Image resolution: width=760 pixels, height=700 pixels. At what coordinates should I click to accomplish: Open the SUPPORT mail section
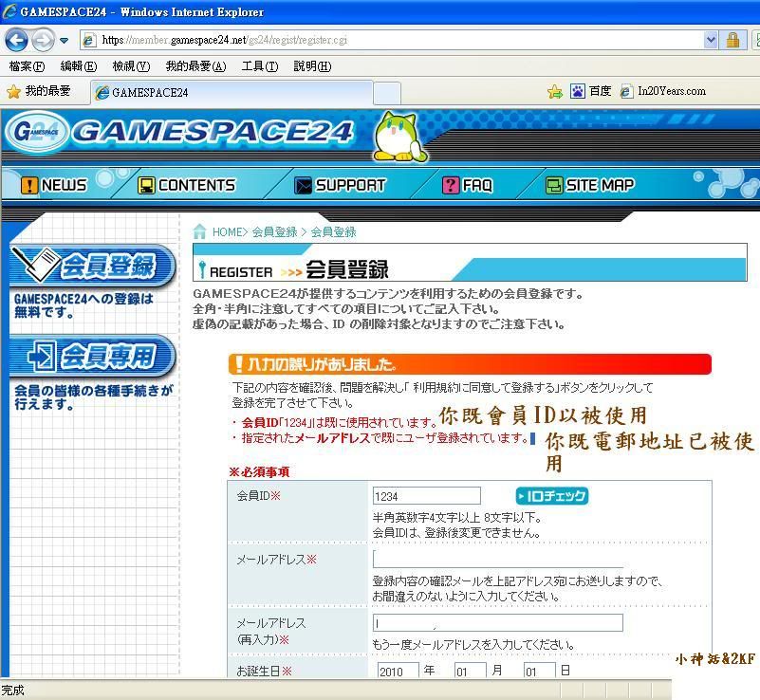coord(340,185)
